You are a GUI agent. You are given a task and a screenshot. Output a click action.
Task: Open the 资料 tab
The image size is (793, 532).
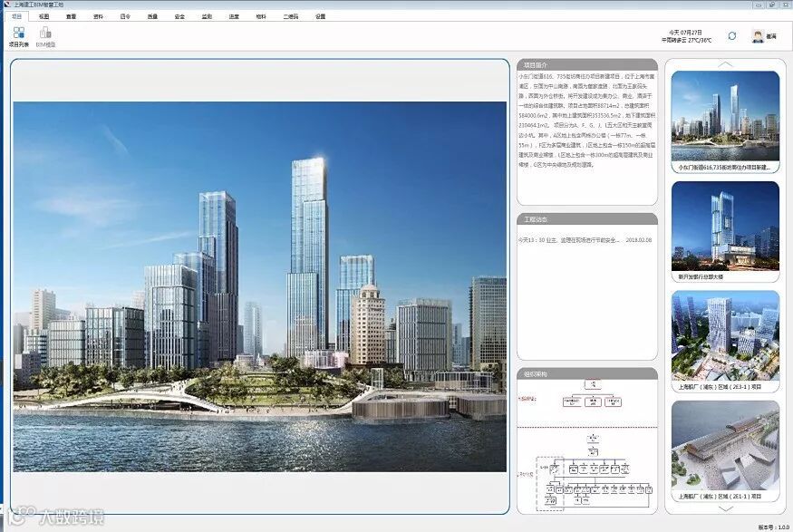pyautogui.click(x=98, y=16)
